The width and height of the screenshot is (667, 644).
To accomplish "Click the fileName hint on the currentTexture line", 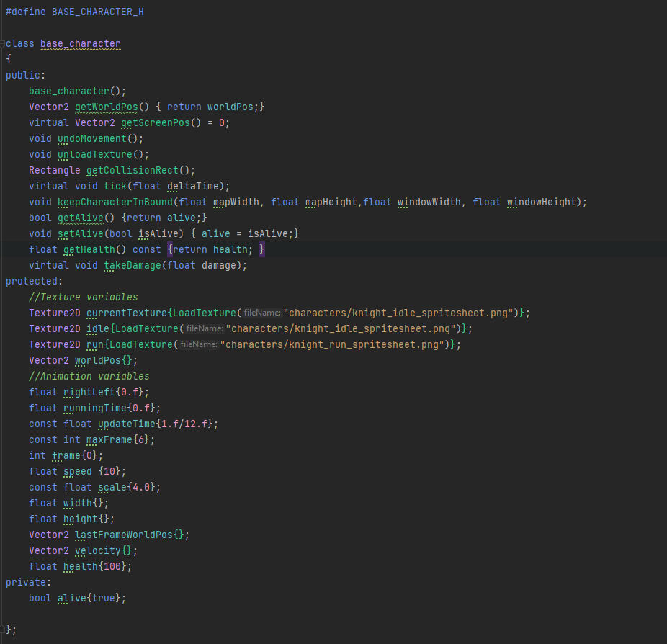I will (x=261, y=313).
